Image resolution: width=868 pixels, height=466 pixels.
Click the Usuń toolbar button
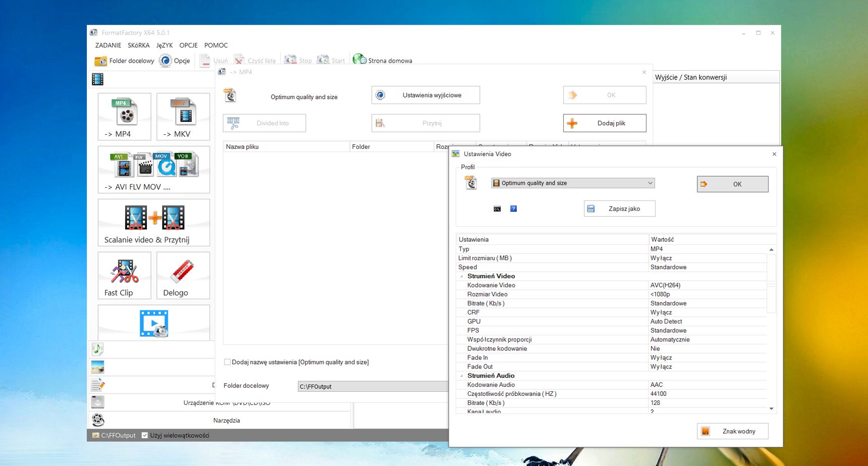(213, 61)
